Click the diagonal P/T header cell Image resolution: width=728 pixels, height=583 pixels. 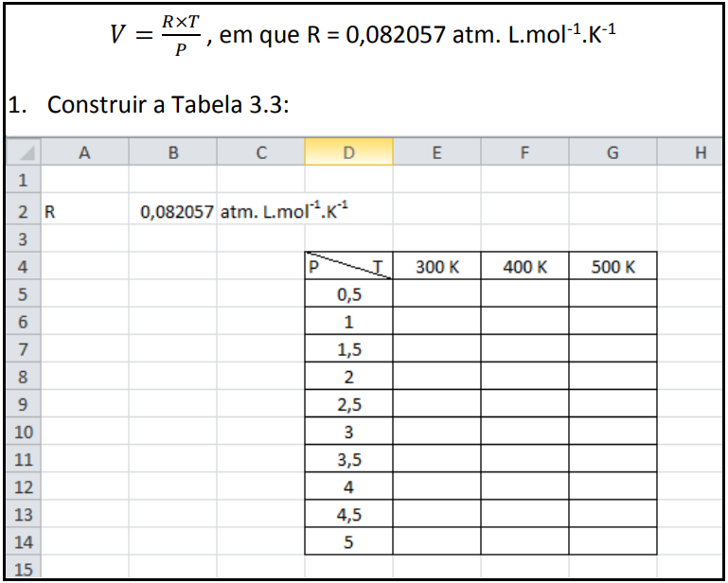coord(348,267)
